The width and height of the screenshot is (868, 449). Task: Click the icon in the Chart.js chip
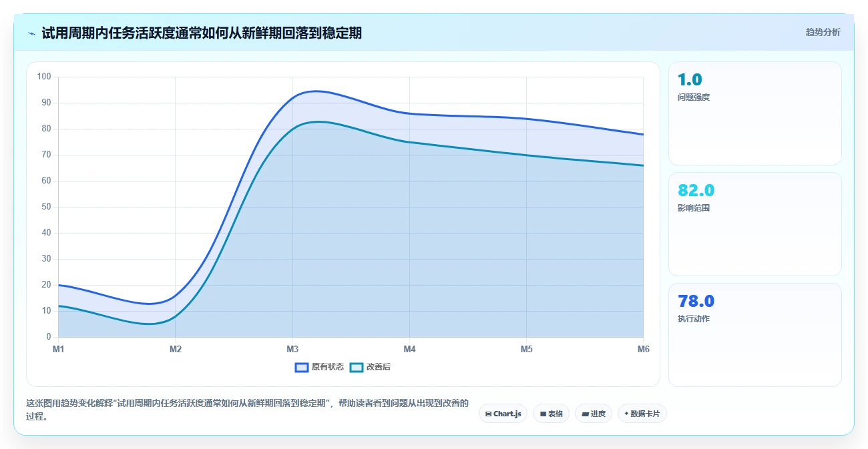tap(489, 414)
